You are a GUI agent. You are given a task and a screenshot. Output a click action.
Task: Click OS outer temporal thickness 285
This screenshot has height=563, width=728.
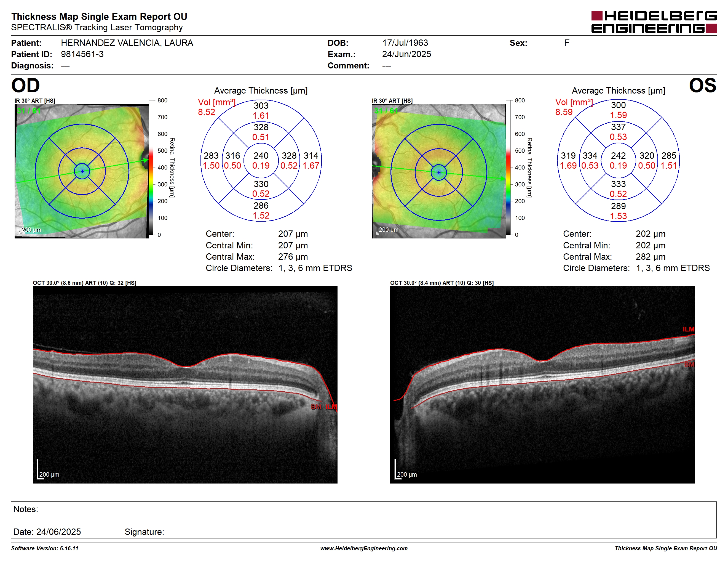(669, 156)
